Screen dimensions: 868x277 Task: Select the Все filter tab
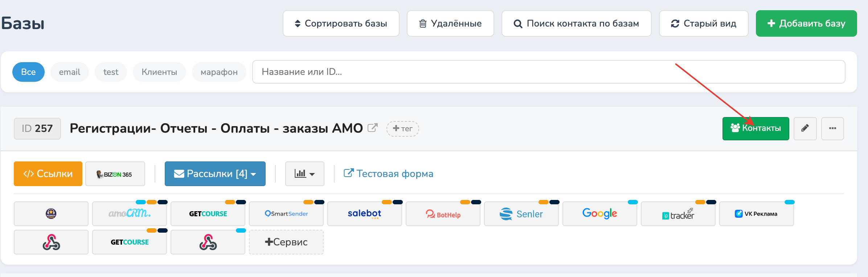coord(28,72)
